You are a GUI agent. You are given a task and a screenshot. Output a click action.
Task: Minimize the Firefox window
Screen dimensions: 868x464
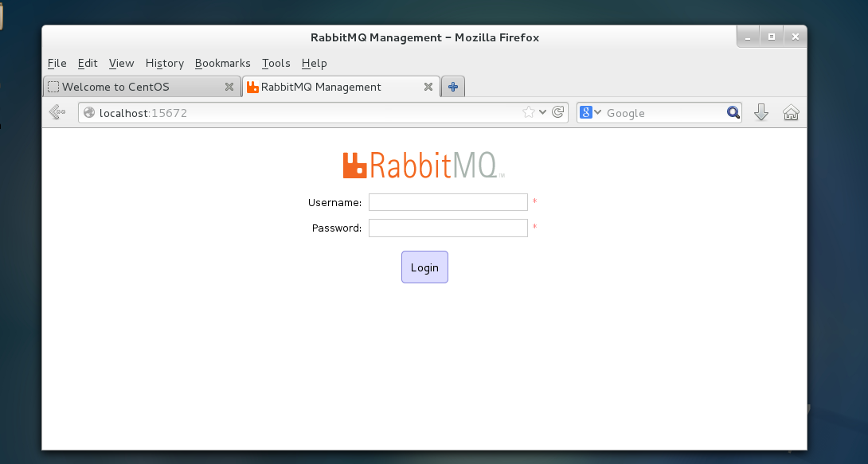[748, 37]
